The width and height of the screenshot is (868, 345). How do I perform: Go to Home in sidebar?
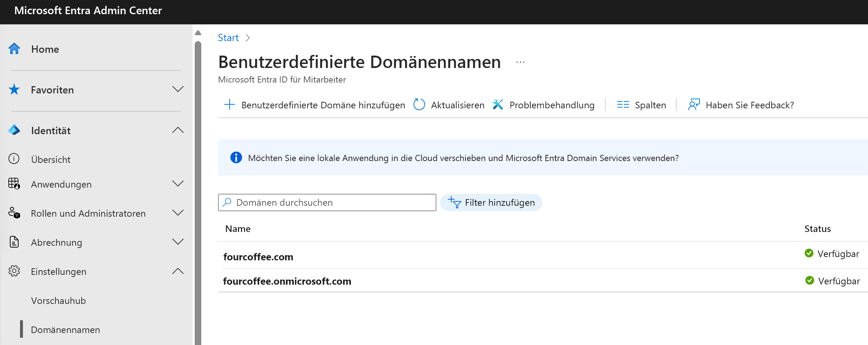pos(45,49)
